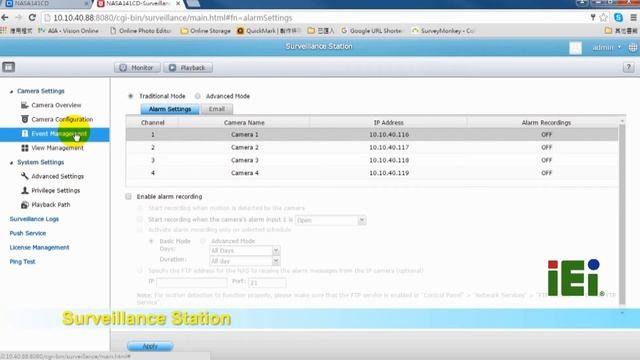Click the Skype extension icon

coord(618,18)
